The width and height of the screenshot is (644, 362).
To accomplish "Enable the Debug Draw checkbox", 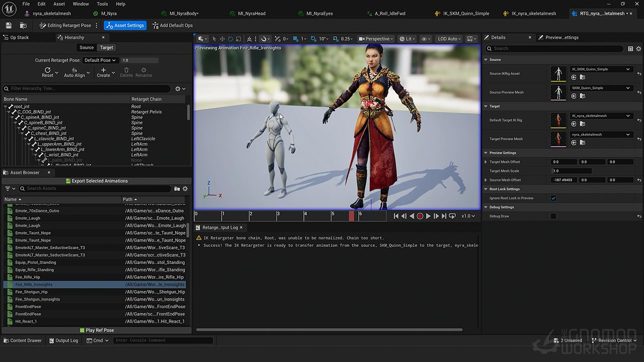I will click(553, 216).
